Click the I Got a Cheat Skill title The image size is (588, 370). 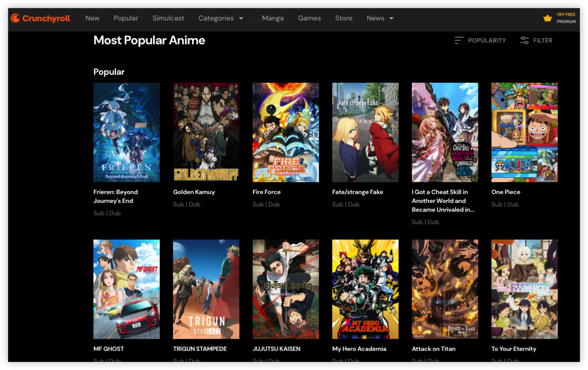click(x=443, y=201)
